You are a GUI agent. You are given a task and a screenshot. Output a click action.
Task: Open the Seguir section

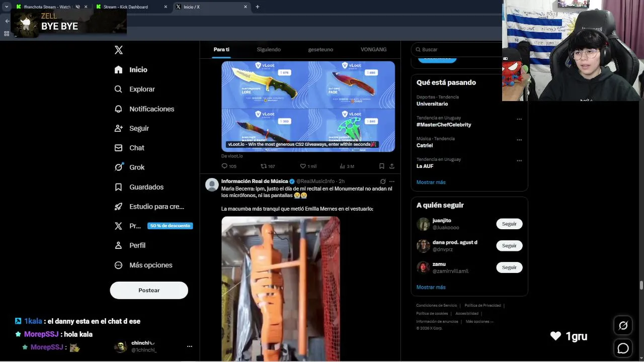131,128
